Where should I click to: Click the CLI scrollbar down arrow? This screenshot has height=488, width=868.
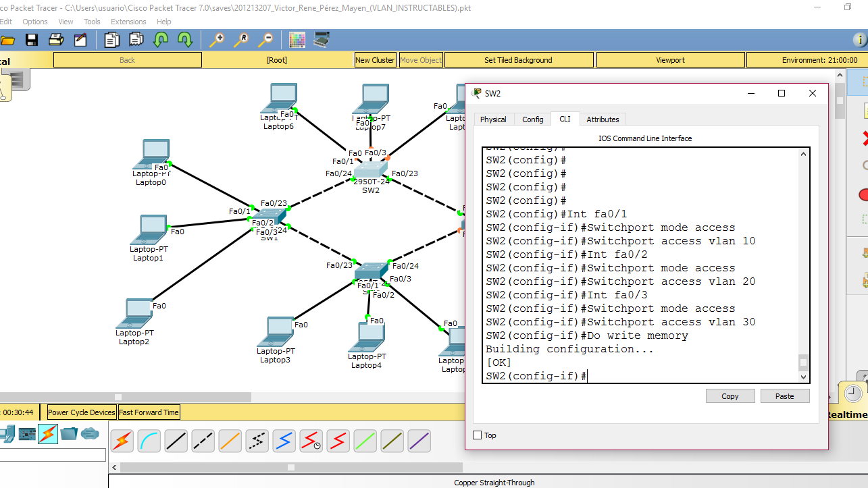(803, 377)
